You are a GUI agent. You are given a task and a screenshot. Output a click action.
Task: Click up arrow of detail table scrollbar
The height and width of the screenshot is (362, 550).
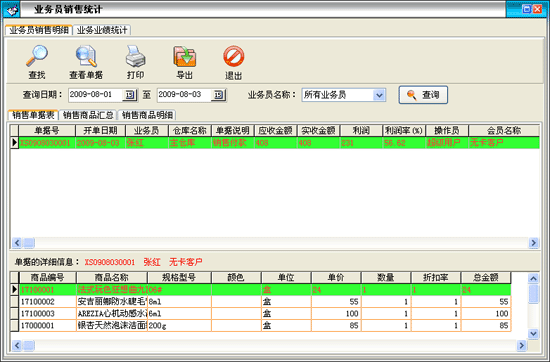coord(533,279)
